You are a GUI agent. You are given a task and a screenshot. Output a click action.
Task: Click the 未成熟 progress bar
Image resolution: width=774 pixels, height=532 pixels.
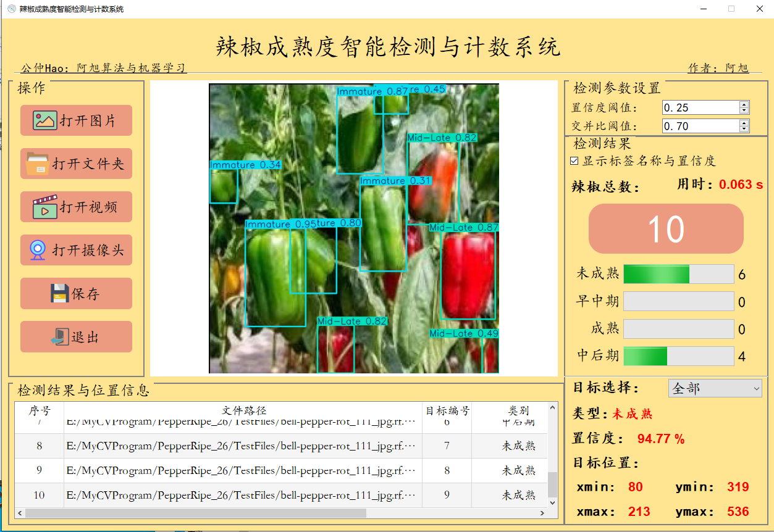click(x=678, y=274)
